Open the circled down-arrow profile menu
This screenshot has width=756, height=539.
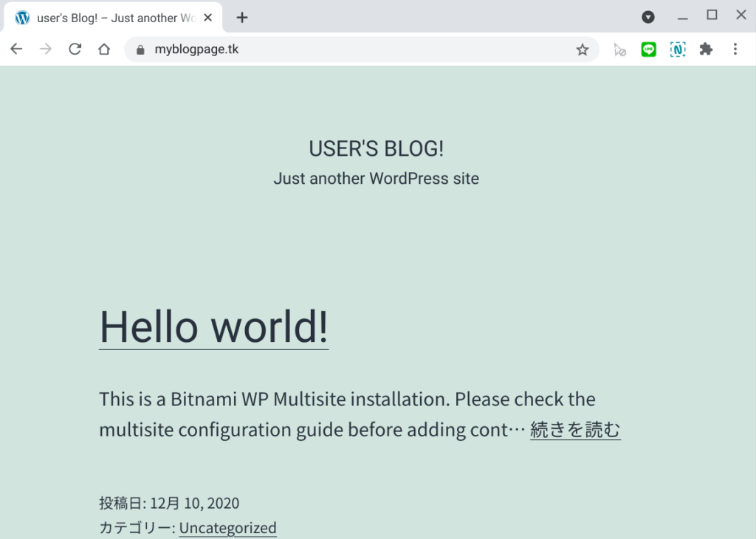648,18
